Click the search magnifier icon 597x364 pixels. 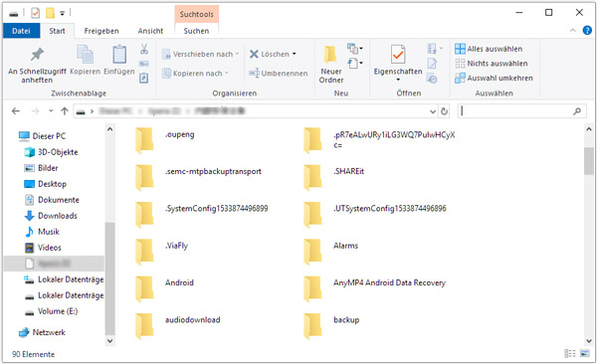(577, 111)
